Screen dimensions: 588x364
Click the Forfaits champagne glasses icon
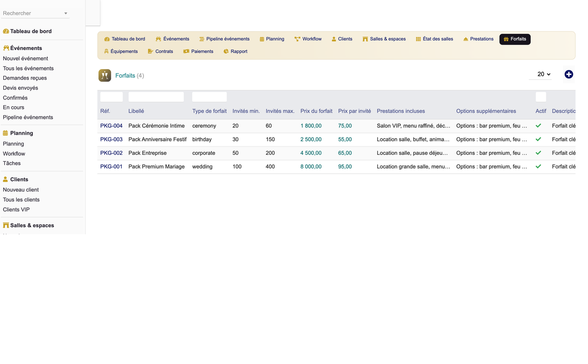[105, 75]
